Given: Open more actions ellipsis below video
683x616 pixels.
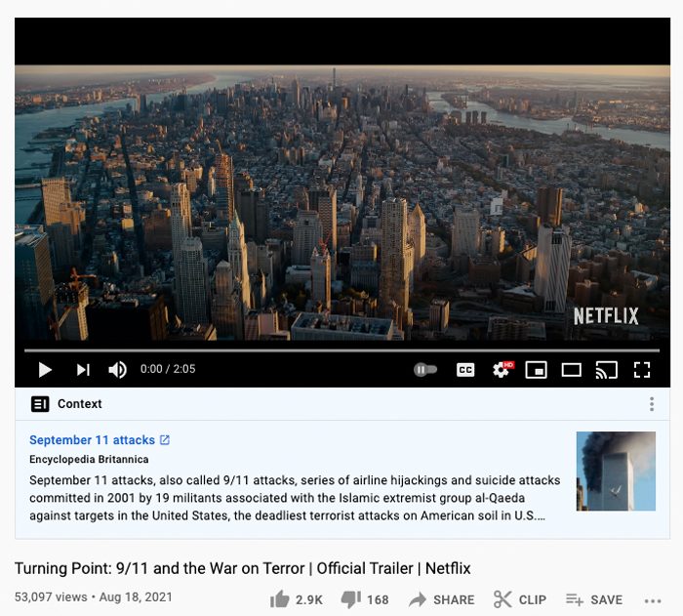Looking at the screenshot, I should pyautogui.click(x=653, y=601).
